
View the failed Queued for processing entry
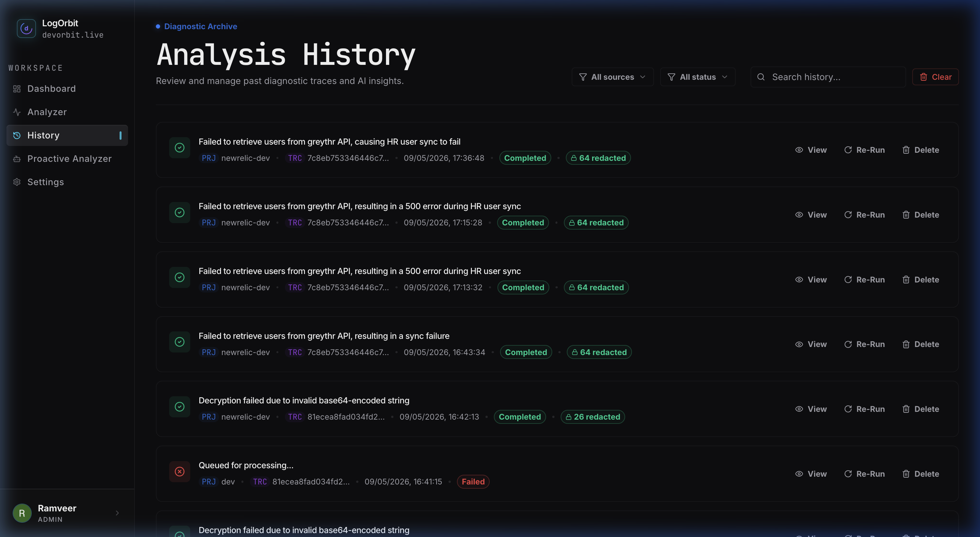[x=811, y=474]
